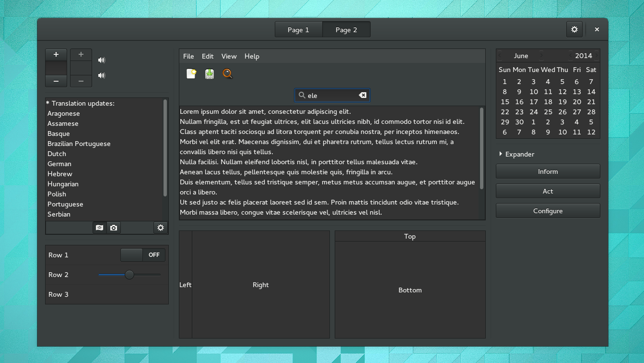
Task: Click the magnifier find toolbar icon
Action: coord(228,73)
